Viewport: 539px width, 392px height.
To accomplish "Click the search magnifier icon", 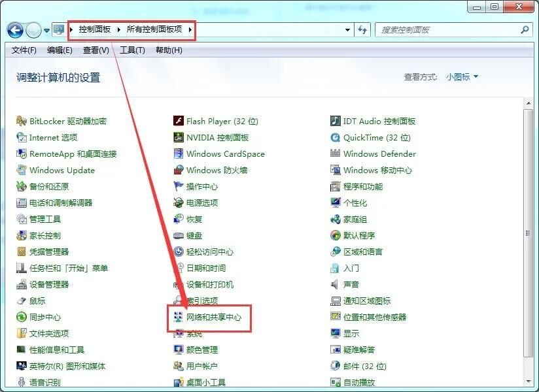I will point(525,30).
